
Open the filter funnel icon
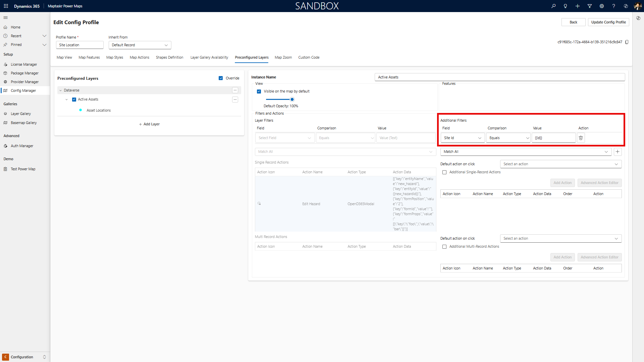(x=590, y=6)
